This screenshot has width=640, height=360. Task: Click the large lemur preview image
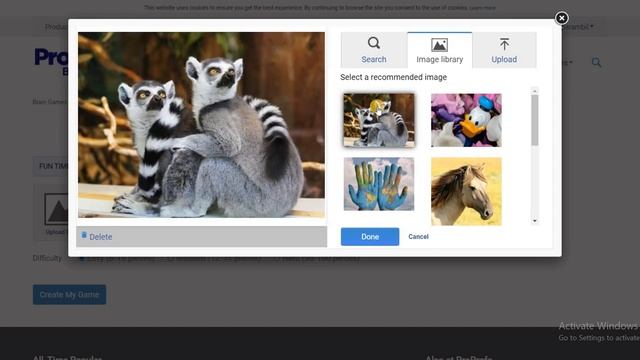pyautogui.click(x=202, y=125)
